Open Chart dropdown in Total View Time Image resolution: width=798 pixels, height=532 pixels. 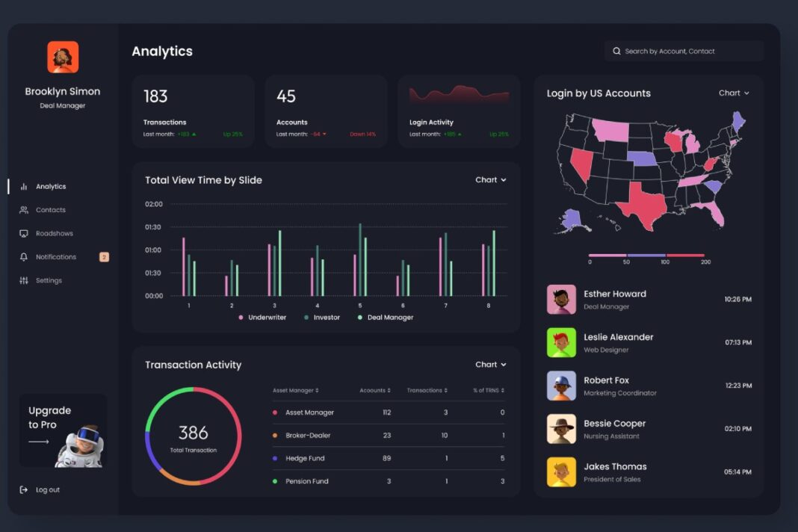(x=491, y=180)
